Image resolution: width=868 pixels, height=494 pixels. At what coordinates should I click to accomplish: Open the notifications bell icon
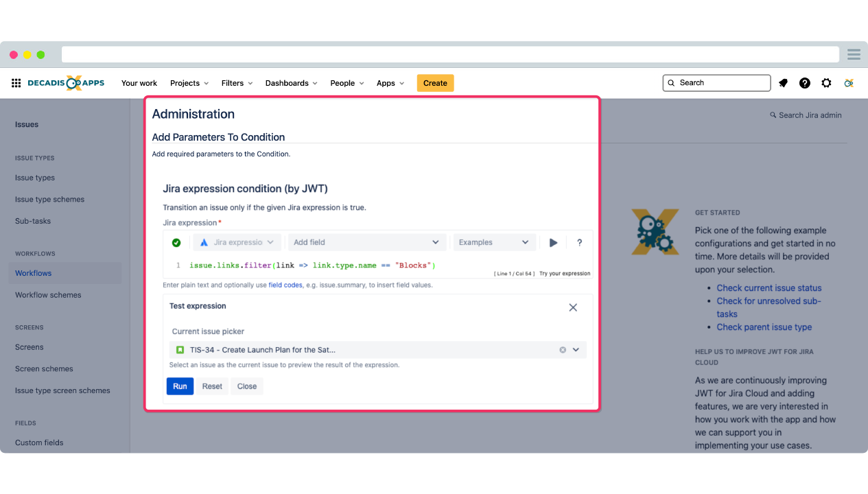coord(783,83)
